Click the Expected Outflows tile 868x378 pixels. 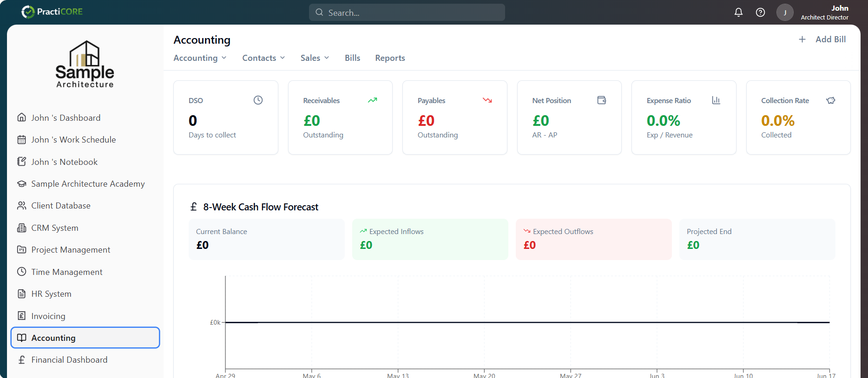[594, 239]
